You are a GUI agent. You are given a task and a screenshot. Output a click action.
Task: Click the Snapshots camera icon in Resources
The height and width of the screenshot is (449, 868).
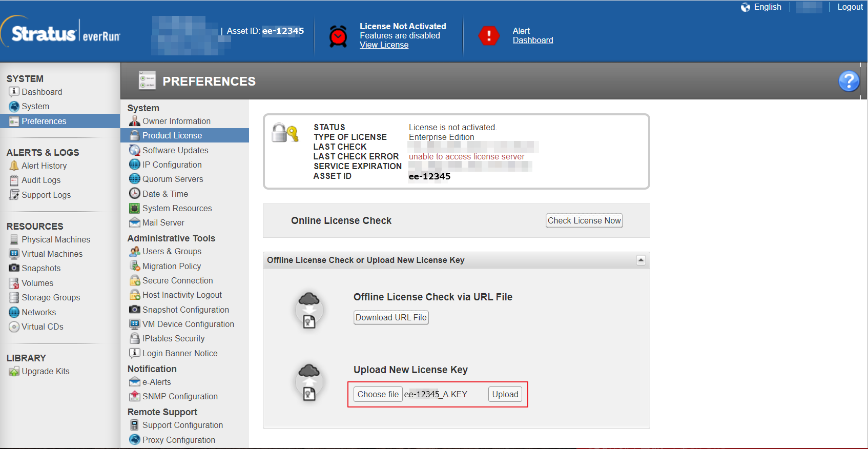click(14, 268)
